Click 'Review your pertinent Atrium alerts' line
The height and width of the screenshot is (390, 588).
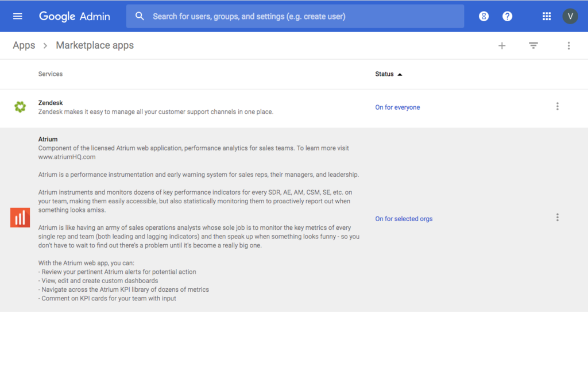[117, 272]
